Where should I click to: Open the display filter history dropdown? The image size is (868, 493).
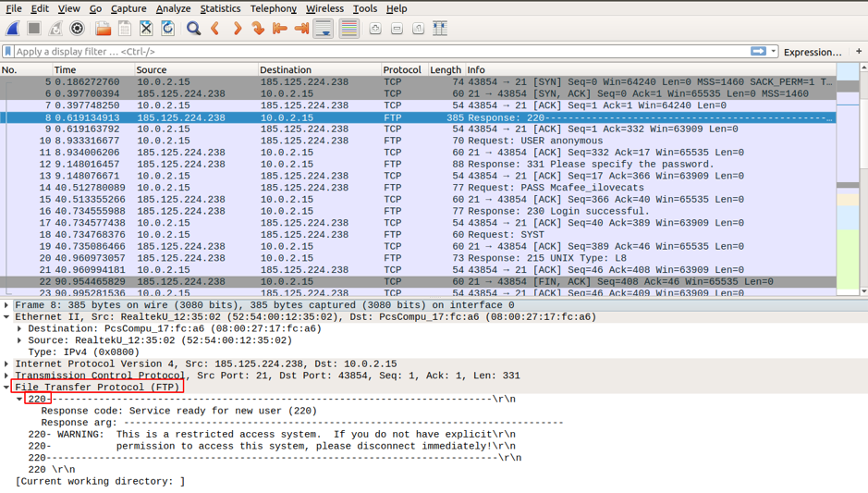(x=774, y=52)
